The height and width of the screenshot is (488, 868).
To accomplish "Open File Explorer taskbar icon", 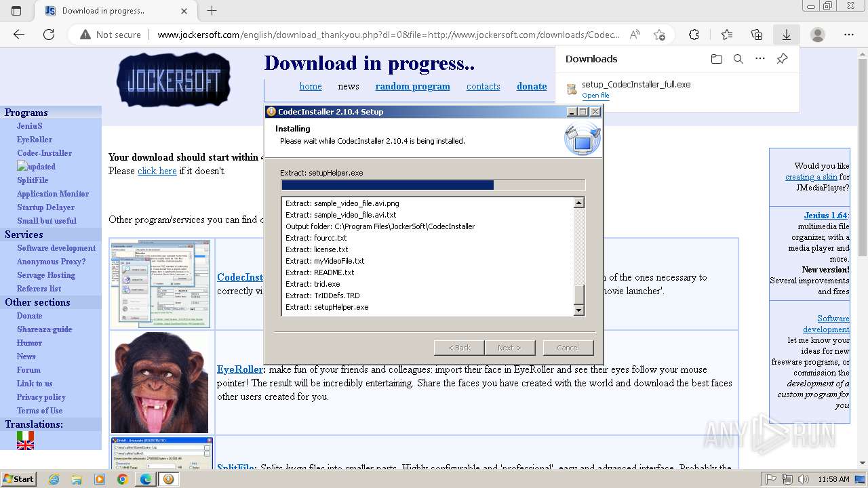I will click(77, 479).
